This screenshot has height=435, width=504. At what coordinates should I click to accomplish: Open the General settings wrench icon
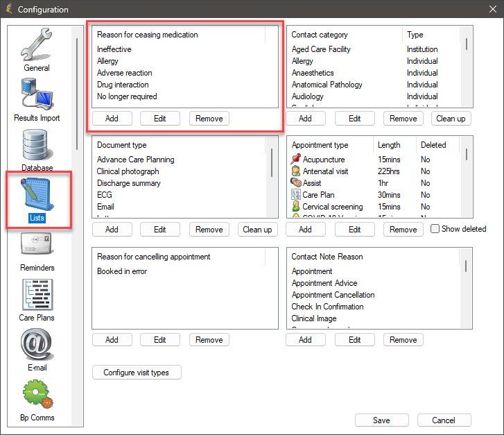point(36,45)
